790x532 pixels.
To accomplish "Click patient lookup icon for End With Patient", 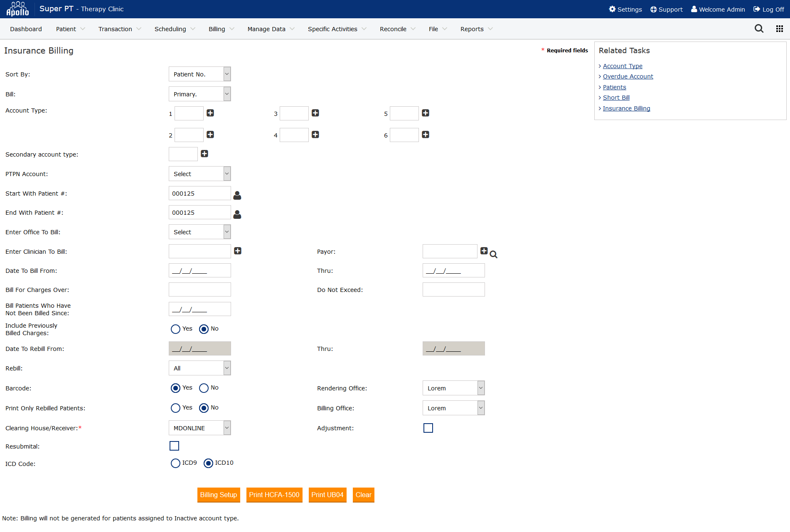I will (x=237, y=214).
